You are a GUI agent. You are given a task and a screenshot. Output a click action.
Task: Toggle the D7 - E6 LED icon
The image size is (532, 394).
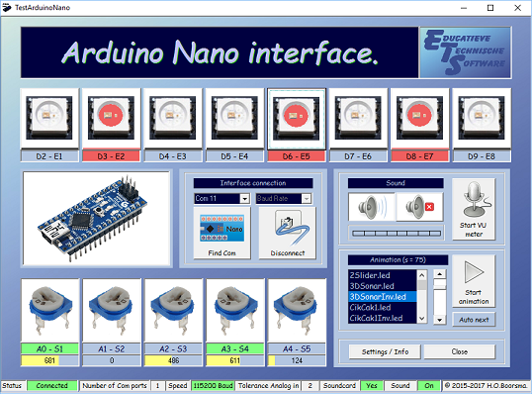coord(358,118)
